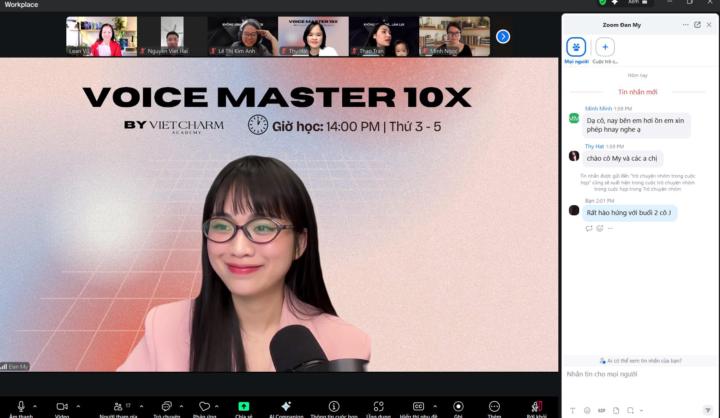Screen dimensions: 720x418
Task: Focus the 'Nhắn tin cho mọi người' input
Action: [x=640, y=374]
